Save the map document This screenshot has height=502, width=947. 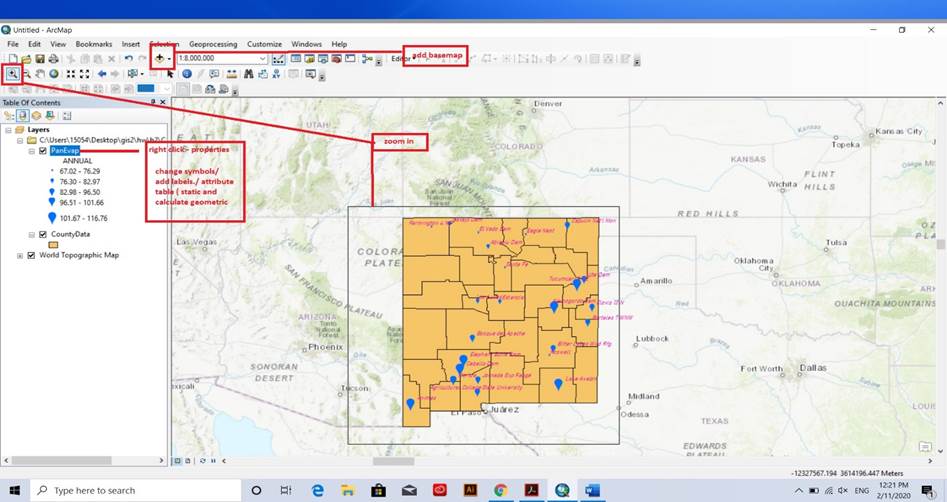pyautogui.click(x=40, y=59)
